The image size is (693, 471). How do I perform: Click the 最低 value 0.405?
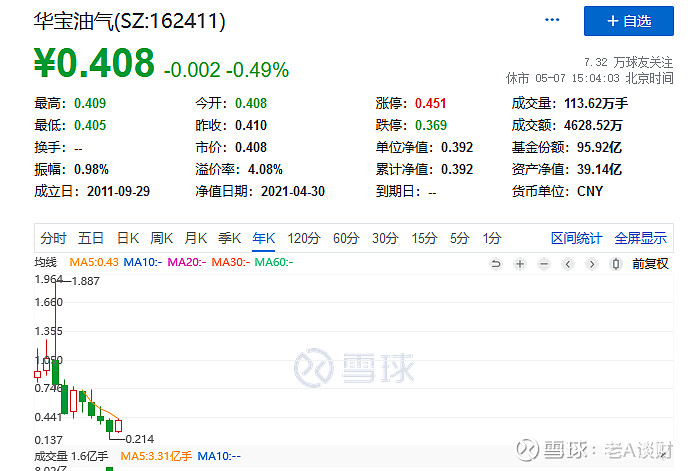click(90, 125)
